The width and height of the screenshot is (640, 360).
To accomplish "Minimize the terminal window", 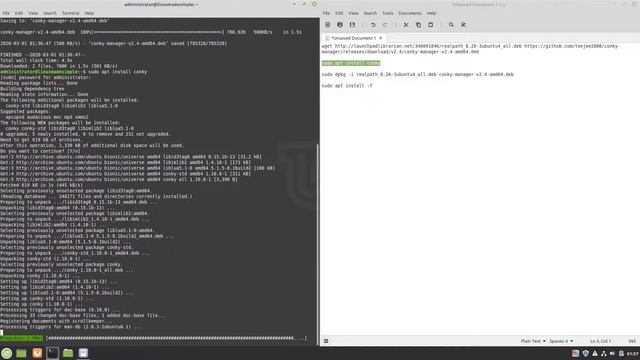I will tap(294, 4).
